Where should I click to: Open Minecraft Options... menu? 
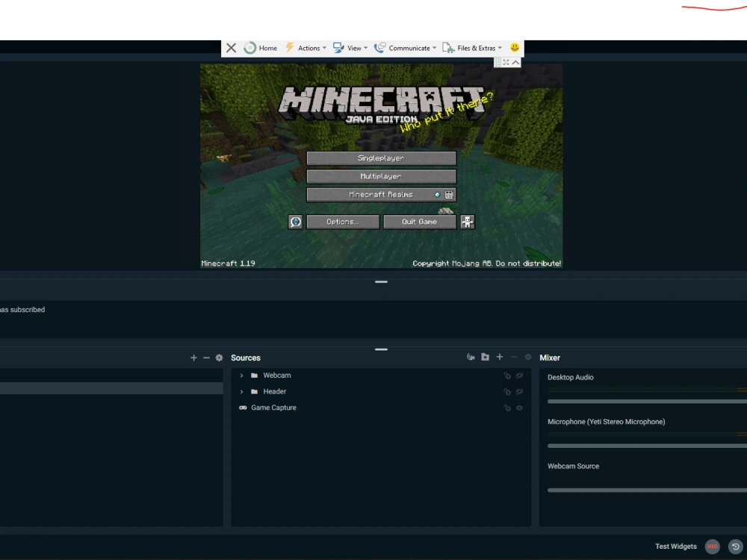[x=343, y=222]
